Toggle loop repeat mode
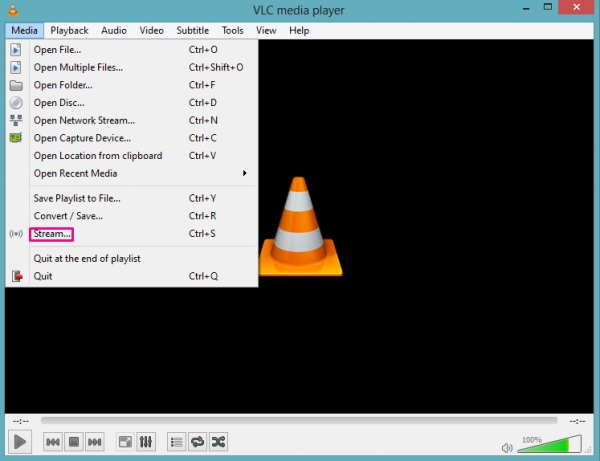This screenshot has width=600, height=461. pyautogui.click(x=197, y=442)
